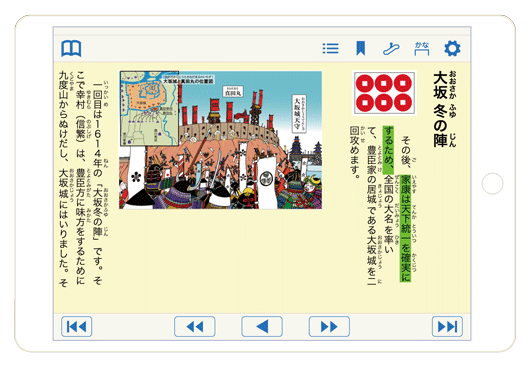The height and width of the screenshot is (367, 530).
Task: Jump to the first page
Action: (77, 326)
